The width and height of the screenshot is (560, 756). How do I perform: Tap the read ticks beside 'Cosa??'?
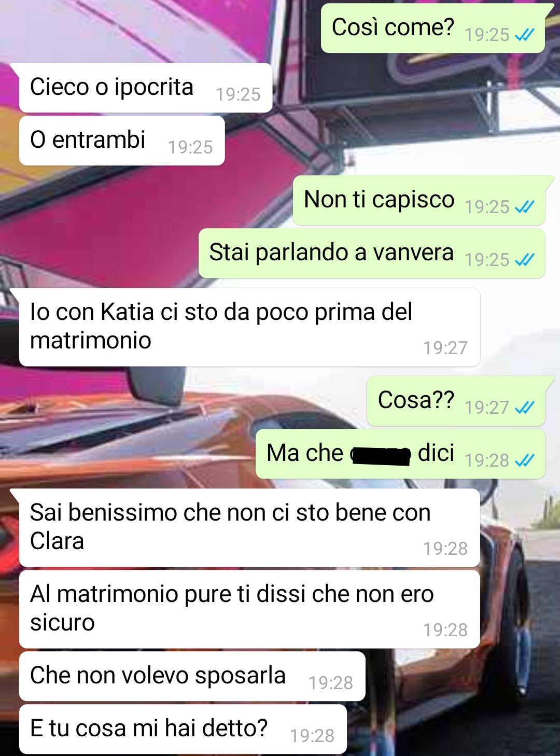(x=524, y=408)
